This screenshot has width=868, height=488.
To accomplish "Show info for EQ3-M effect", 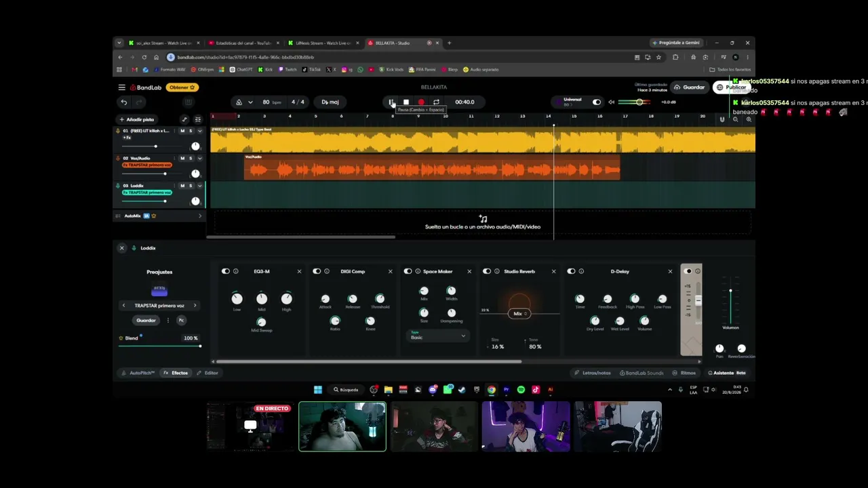I will [236, 271].
